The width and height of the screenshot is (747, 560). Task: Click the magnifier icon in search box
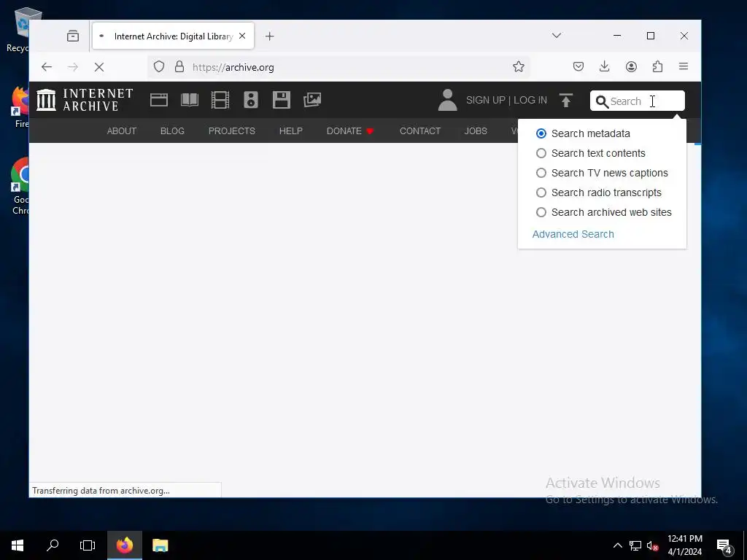602,101
